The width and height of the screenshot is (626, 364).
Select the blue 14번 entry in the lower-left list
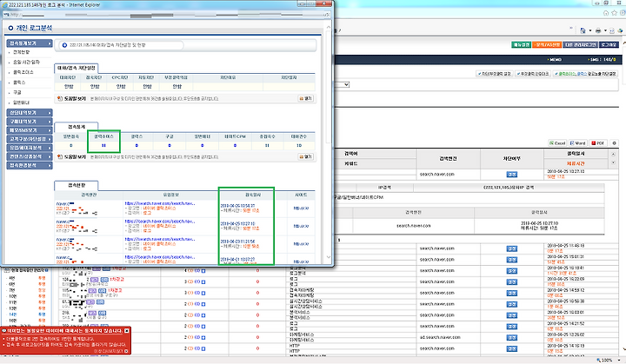[x=12, y=314]
